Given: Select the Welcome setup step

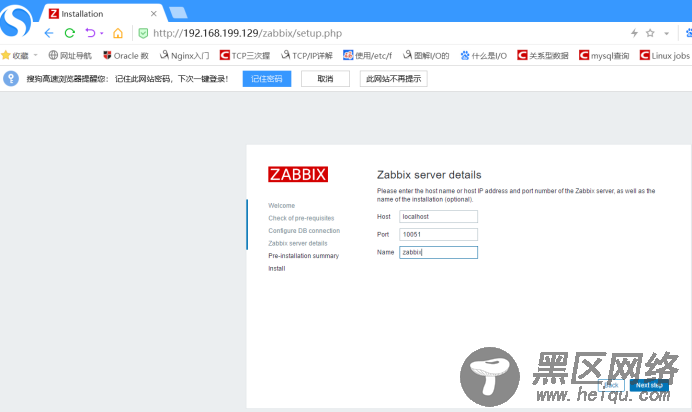Looking at the screenshot, I should 282,206.
